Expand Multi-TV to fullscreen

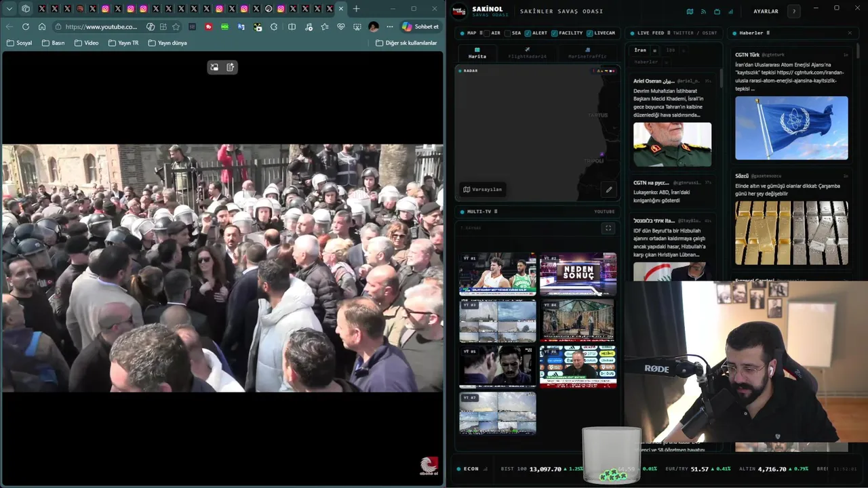click(608, 228)
